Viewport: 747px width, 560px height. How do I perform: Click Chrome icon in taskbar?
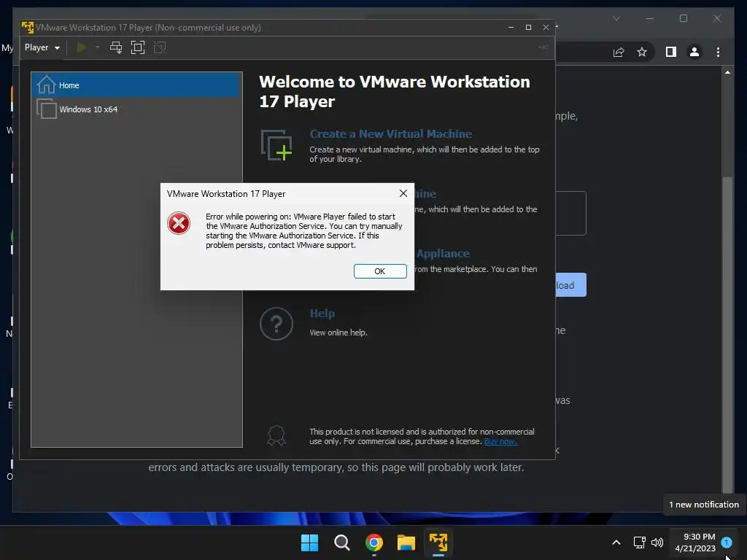(374, 542)
